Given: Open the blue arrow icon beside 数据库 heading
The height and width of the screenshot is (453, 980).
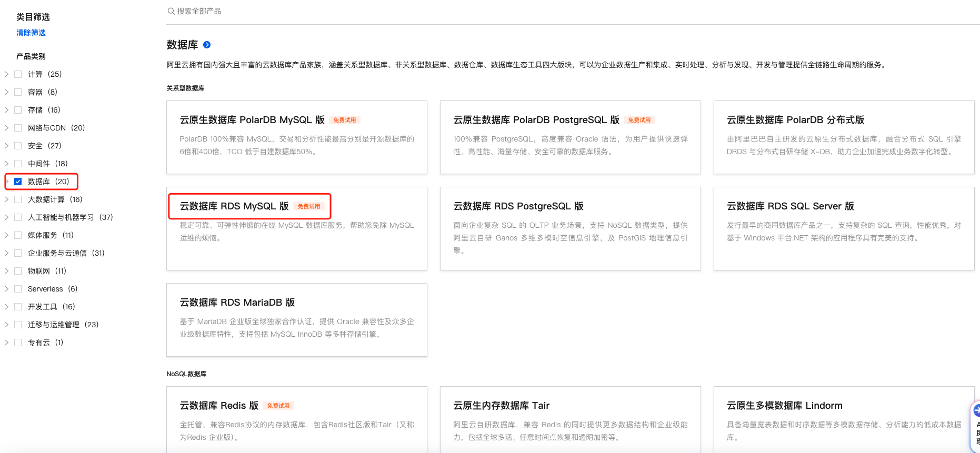Looking at the screenshot, I should point(207,45).
